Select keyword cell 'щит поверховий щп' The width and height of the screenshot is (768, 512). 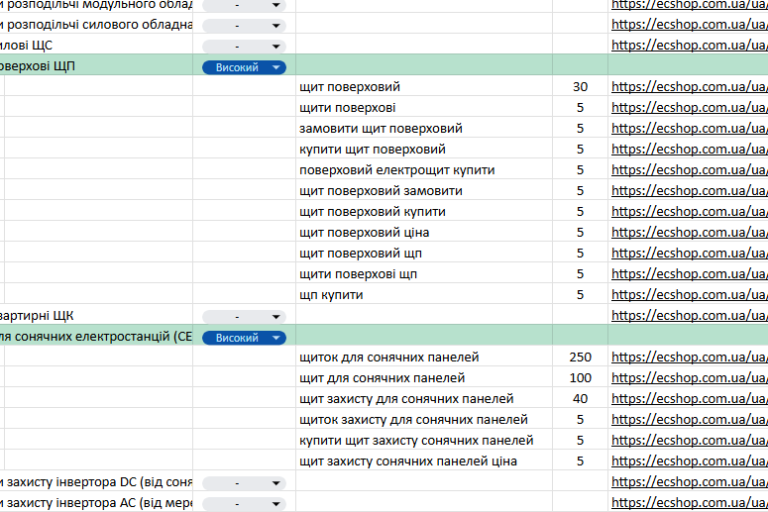point(424,253)
